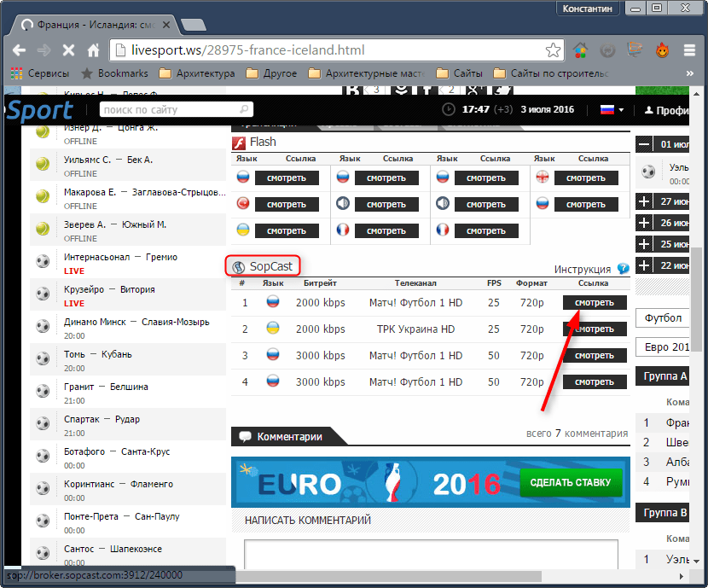Open the Bookmarks star folder
The height and width of the screenshot is (588, 708).
(114, 73)
